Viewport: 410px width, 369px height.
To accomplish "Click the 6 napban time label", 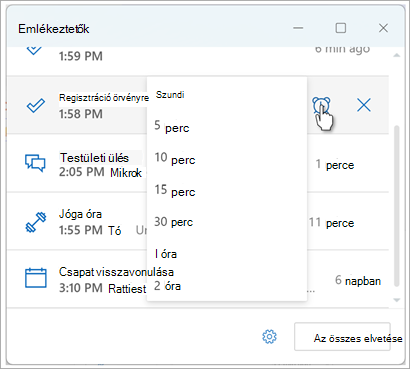I will 358,281.
